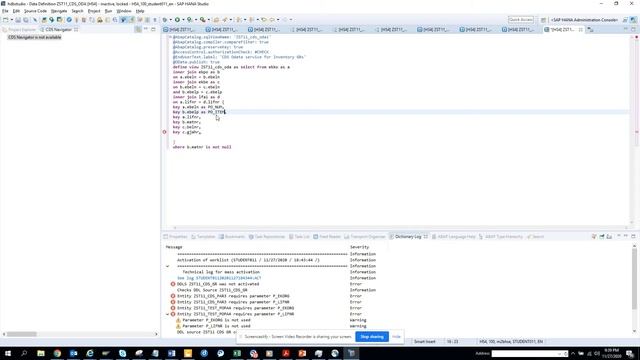640x360 pixels.
Task: Click the Severity column header
Action: click(x=359, y=247)
